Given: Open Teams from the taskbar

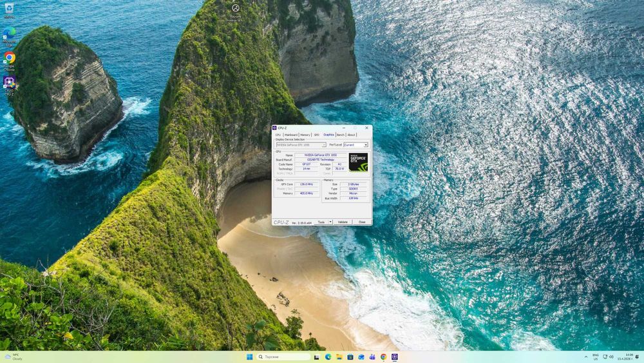Looking at the screenshot, I should [372, 357].
